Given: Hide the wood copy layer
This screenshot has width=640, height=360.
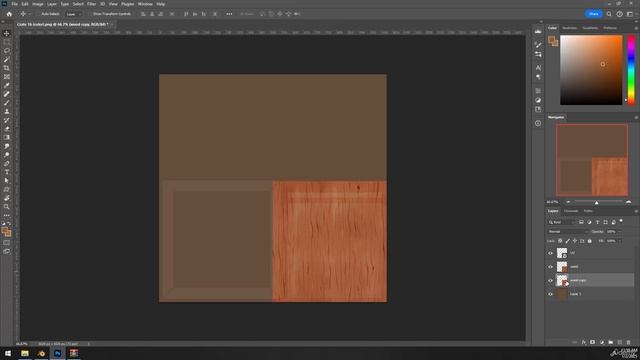Looking at the screenshot, I should point(550,280).
